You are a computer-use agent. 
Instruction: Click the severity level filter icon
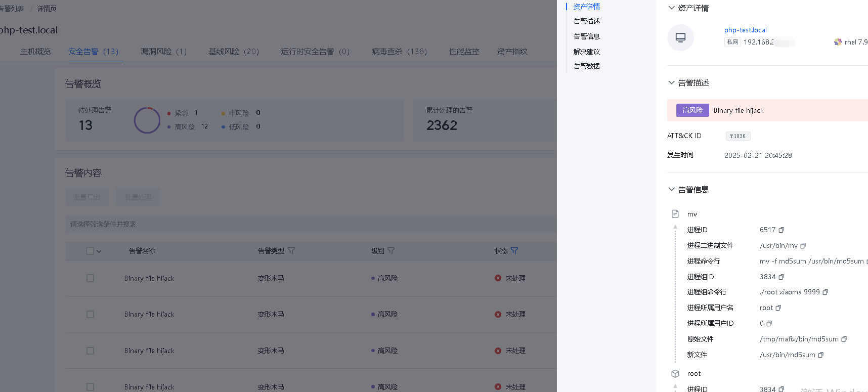[x=391, y=251]
